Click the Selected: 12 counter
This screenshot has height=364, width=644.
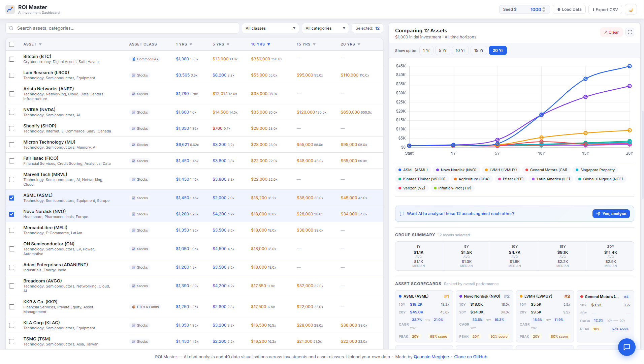tap(367, 28)
